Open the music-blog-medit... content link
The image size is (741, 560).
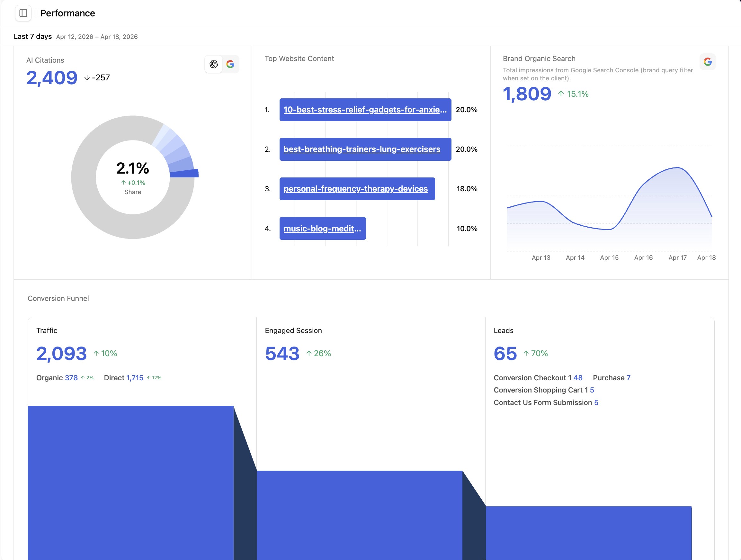[x=322, y=229]
